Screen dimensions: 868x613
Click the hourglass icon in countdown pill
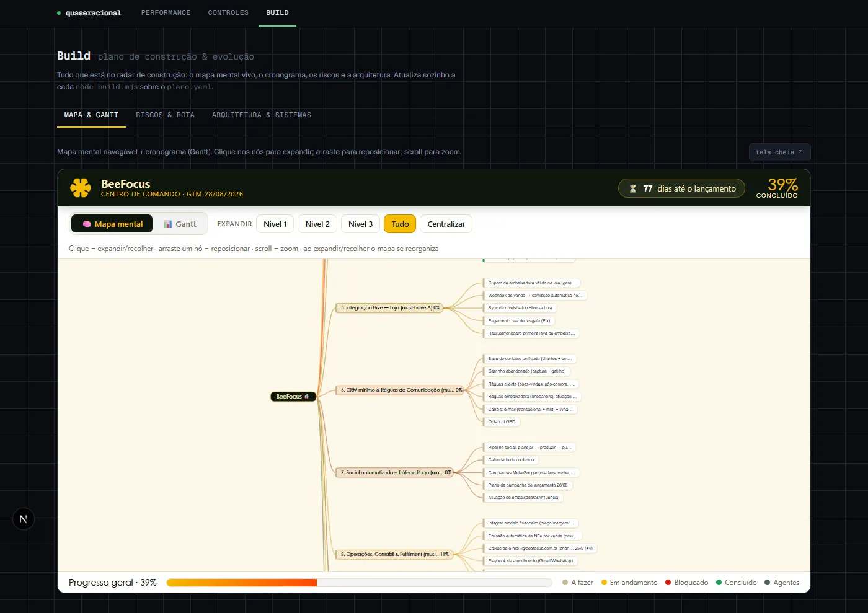[x=632, y=188]
